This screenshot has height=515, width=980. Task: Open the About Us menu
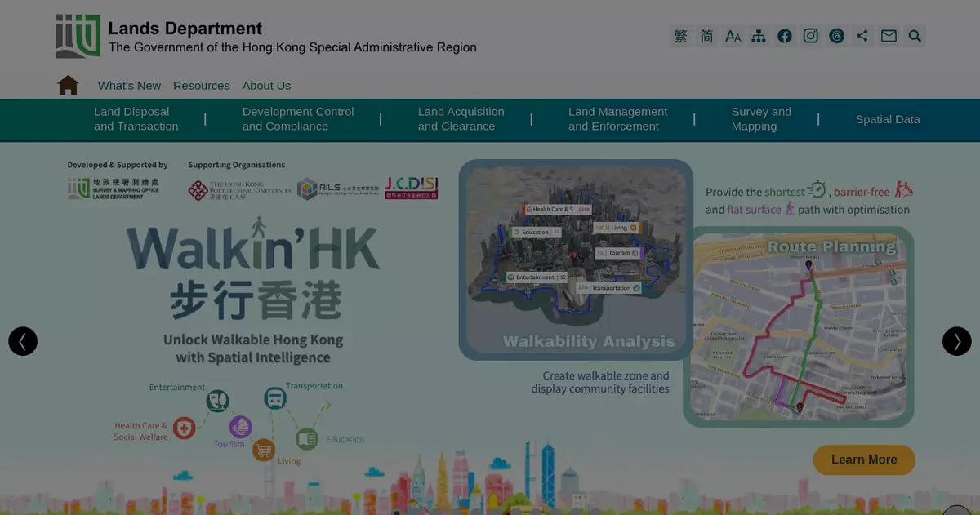[x=266, y=86]
